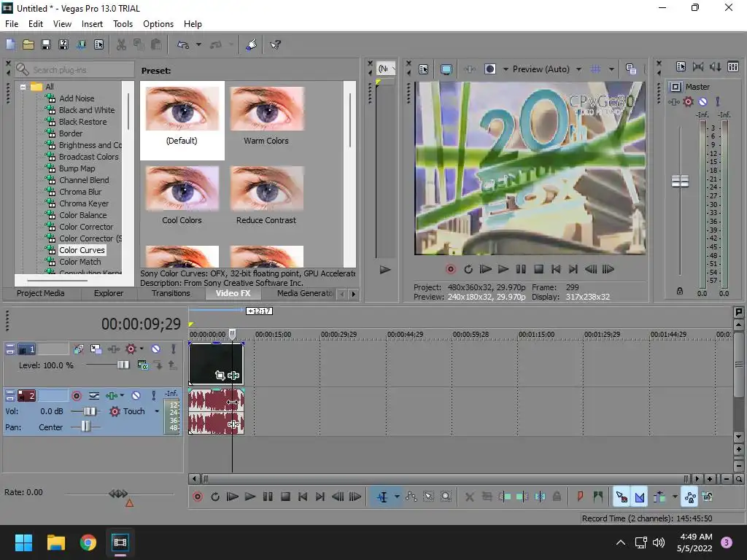Click Event Pan/Crop icon on video clip

[220, 376]
